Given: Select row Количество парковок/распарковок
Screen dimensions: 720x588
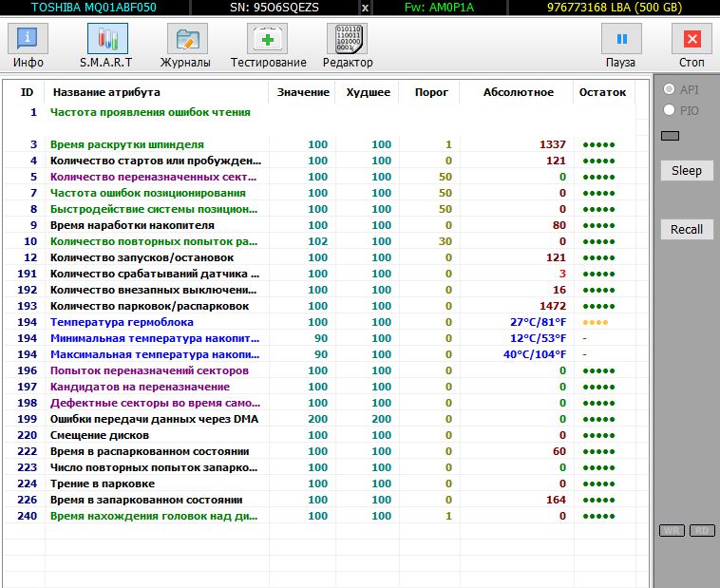Looking at the screenshot, I should point(319,306).
